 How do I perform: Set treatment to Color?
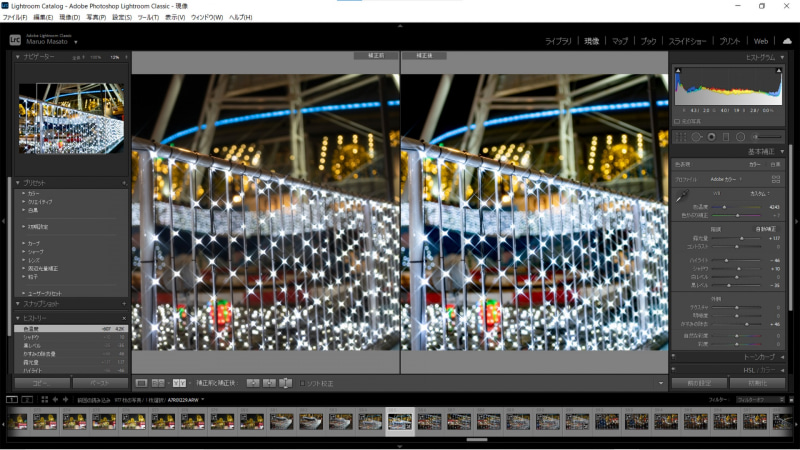pos(755,164)
